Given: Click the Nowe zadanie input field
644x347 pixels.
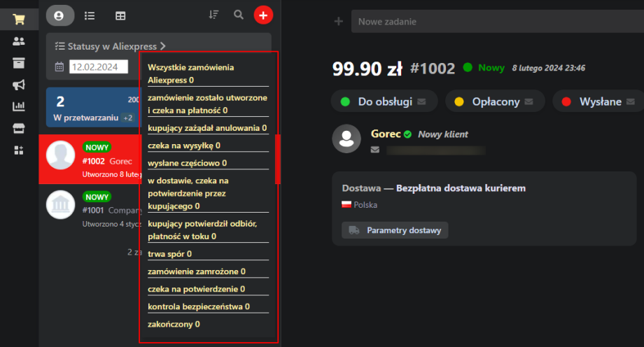Looking at the screenshot, I should coord(497,22).
